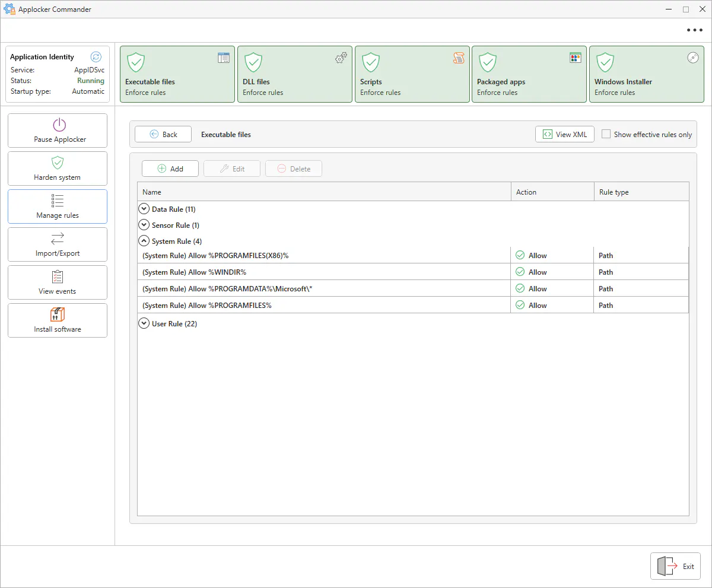Screen dimensions: 712x588
Task: Click the scroll icon on Scripts card
Action: tap(459, 58)
